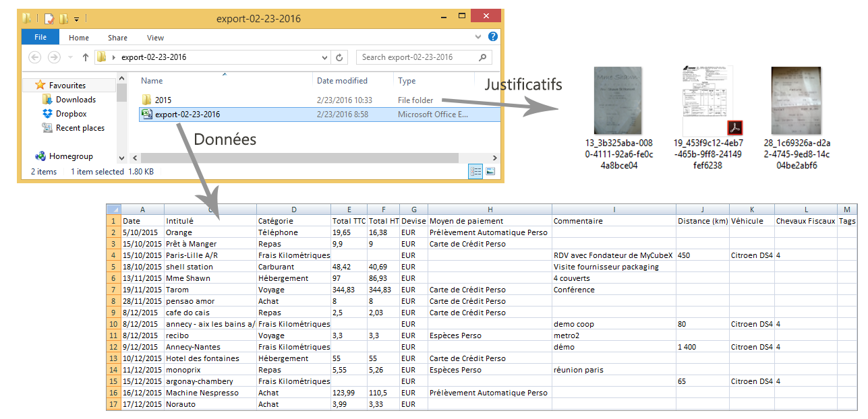Select all cells with spreadsheet corner button

[x=113, y=209]
